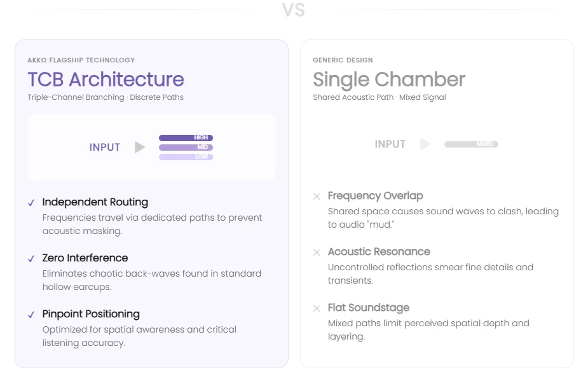Click the X icon beside Frequency Overlap
This screenshot has height=379, width=588.
click(x=317, y=196)
